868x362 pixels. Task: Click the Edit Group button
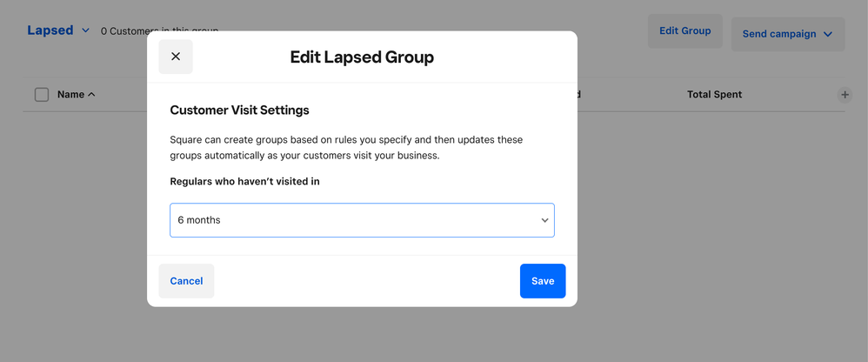pyautogui.click(x=684, y=31)
